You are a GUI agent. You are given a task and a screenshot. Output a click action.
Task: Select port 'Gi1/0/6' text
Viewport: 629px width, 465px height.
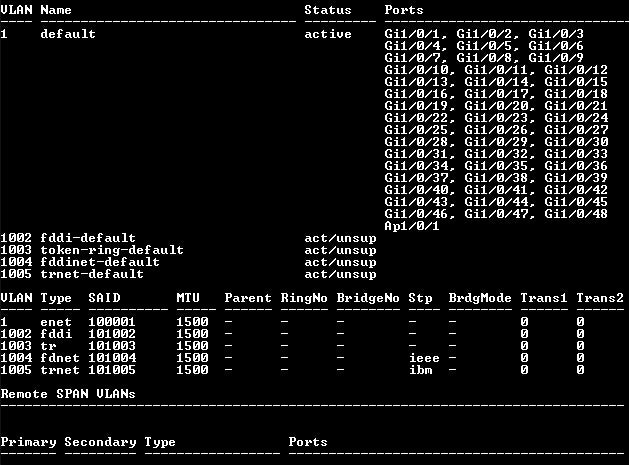(x=556, y=46)
